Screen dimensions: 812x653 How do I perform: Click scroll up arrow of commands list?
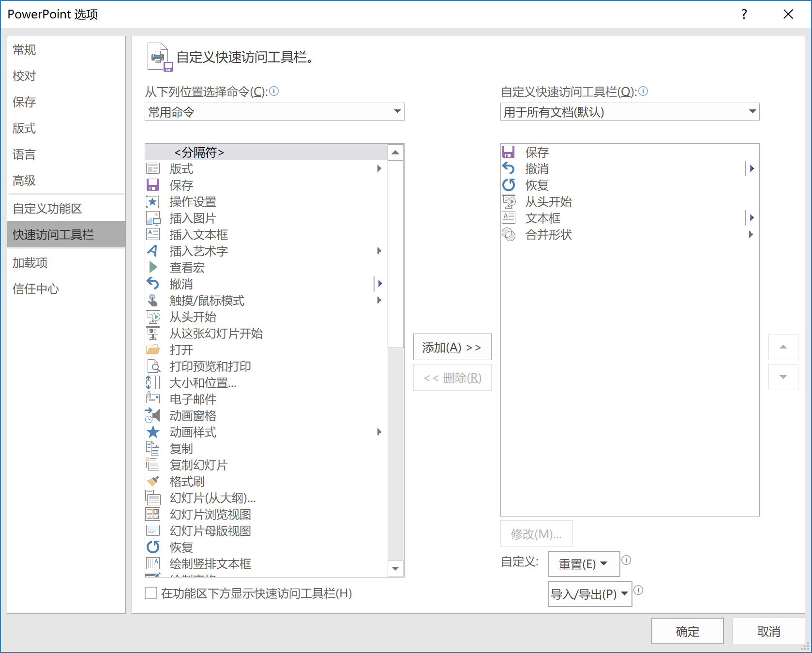coord(395,152)
